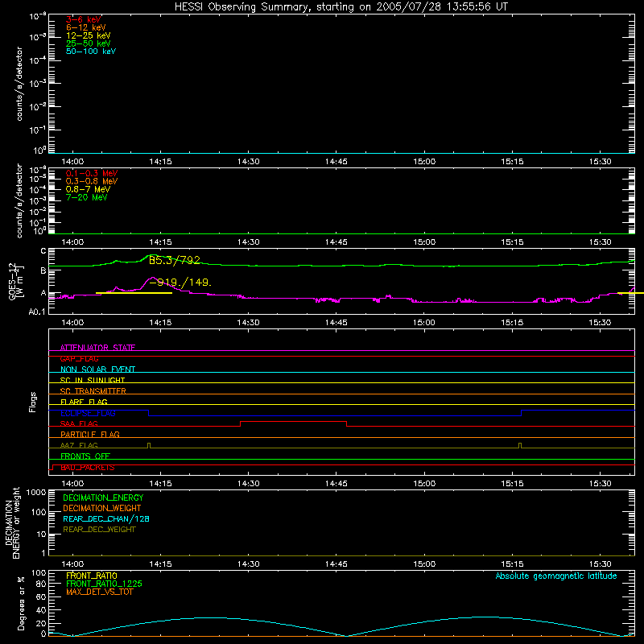Viewport: 644px width, 644px height.
Task: Click the 0.3-0.8 MeV legend entry
Action: coord(92,181)
